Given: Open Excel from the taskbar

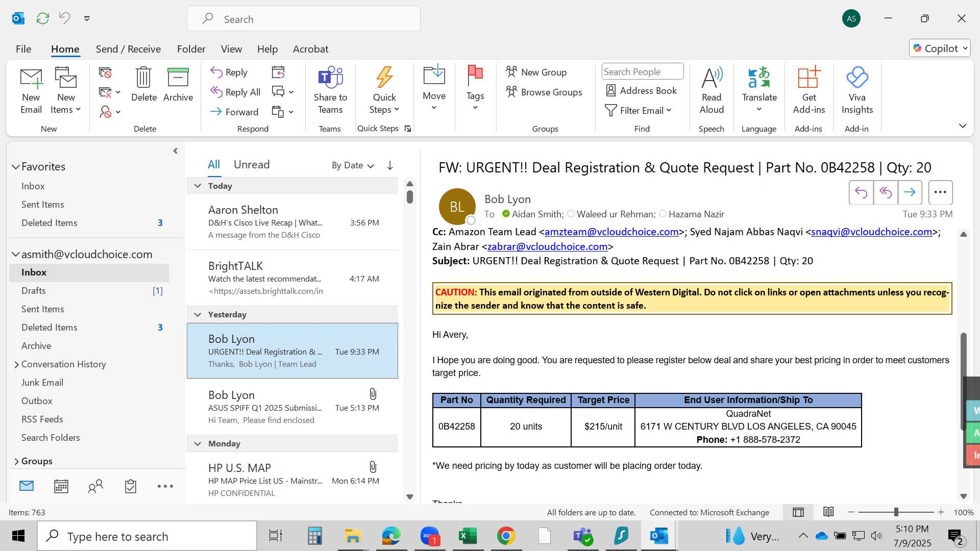Looking at the screenshot, I should [468, 536].
